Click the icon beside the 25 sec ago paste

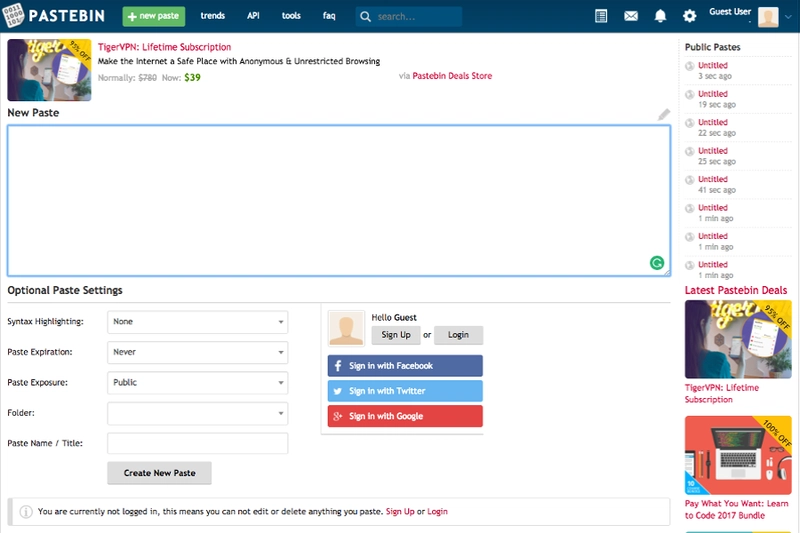click(x=690, y=151)
